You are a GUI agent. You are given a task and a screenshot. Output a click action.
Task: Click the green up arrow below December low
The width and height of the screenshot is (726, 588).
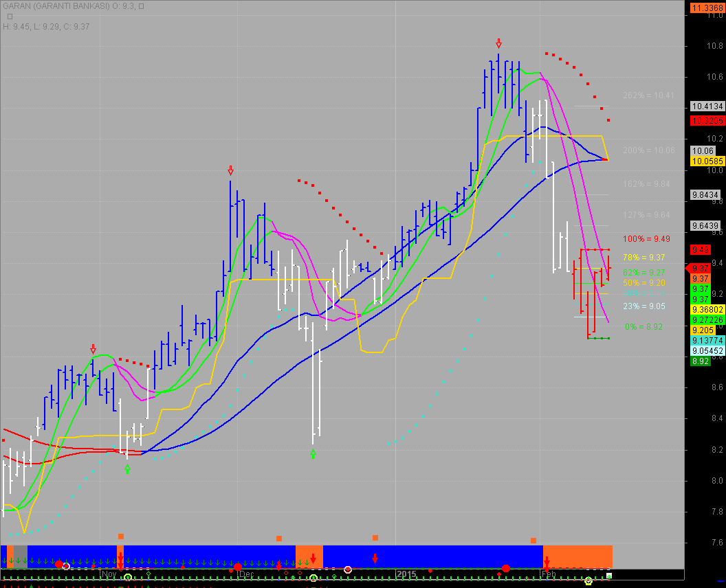coord(313,453)
